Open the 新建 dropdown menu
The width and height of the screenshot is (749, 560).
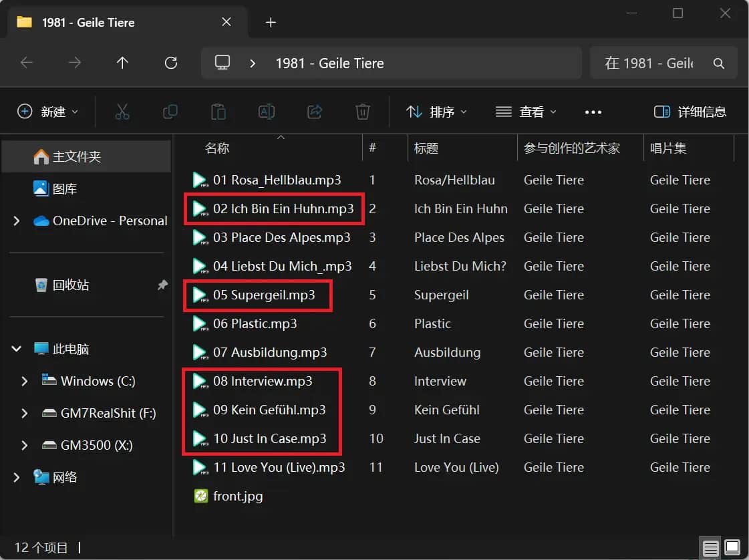47,112
